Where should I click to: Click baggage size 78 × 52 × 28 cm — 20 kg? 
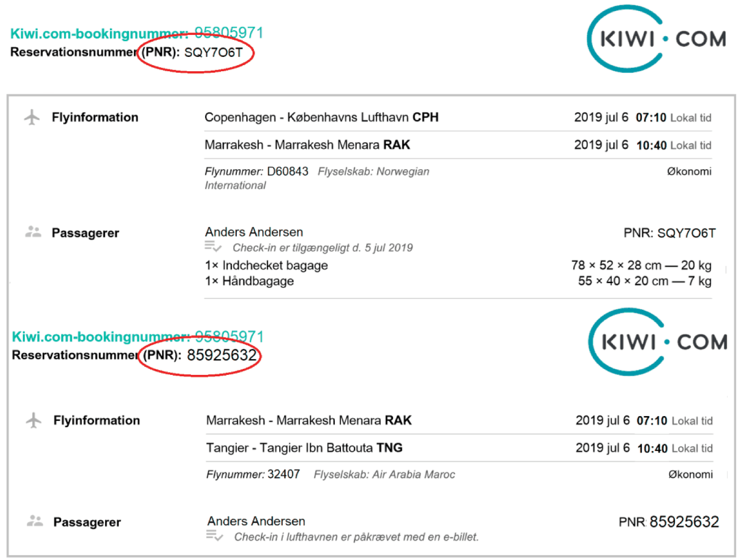pos(641,265)
